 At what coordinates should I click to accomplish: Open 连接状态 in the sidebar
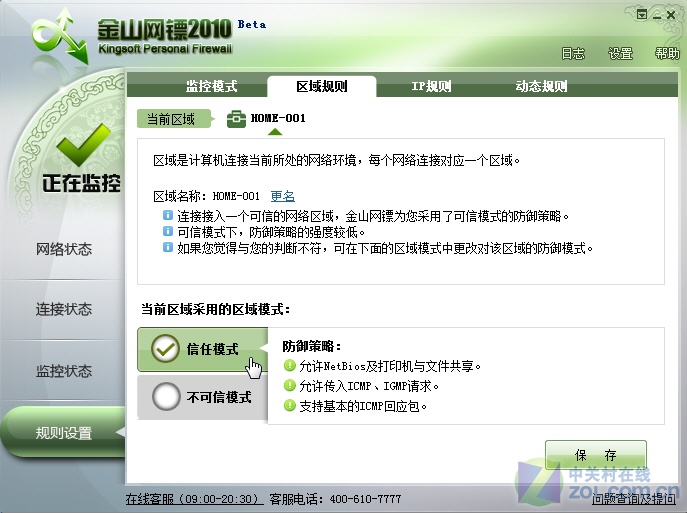tap(64, 309)
